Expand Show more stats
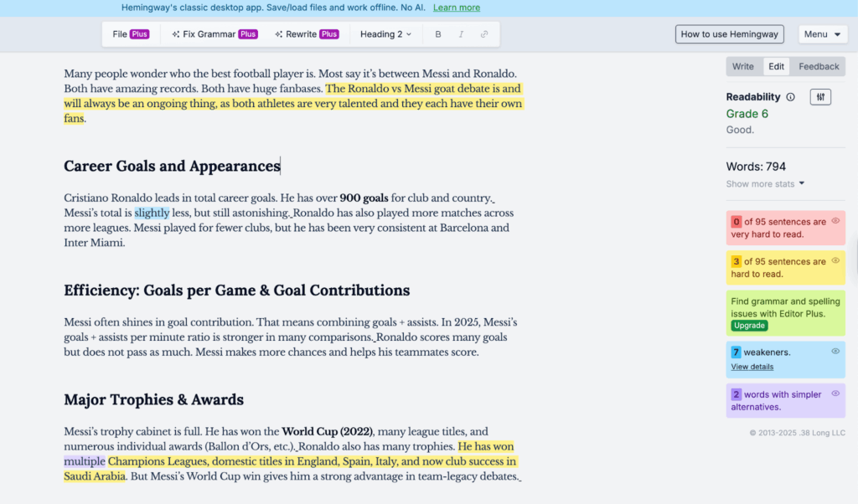 (765, 183)
